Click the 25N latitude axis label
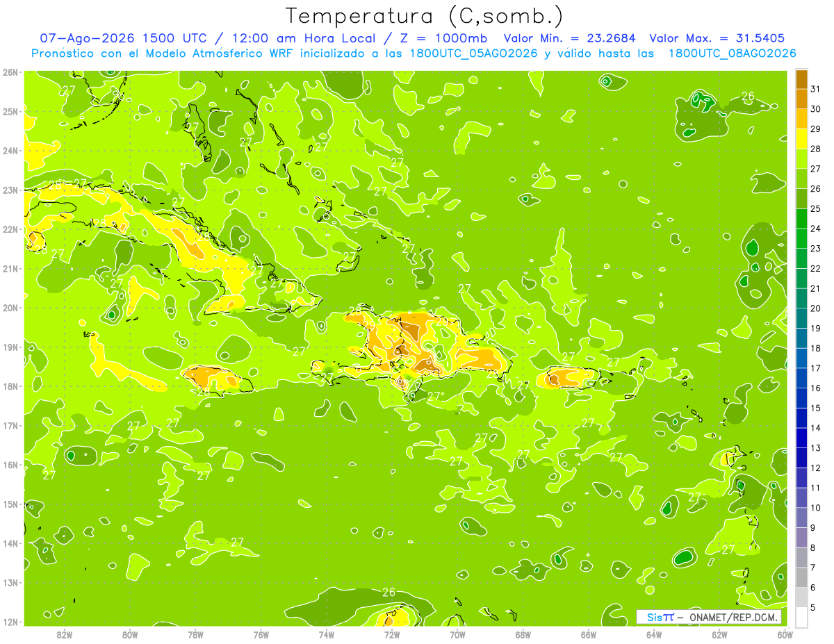 pos(10,111)
